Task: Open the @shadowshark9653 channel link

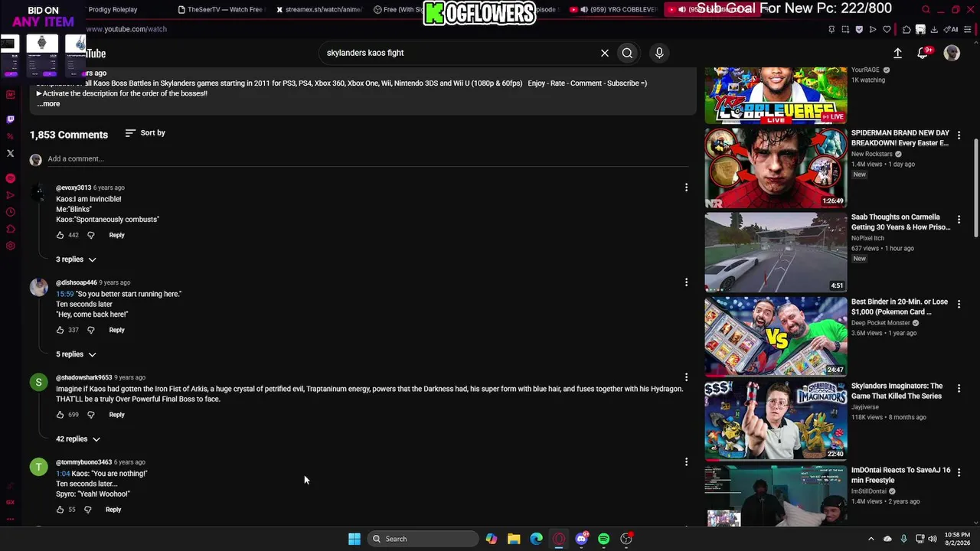Action: coord(83,377)
